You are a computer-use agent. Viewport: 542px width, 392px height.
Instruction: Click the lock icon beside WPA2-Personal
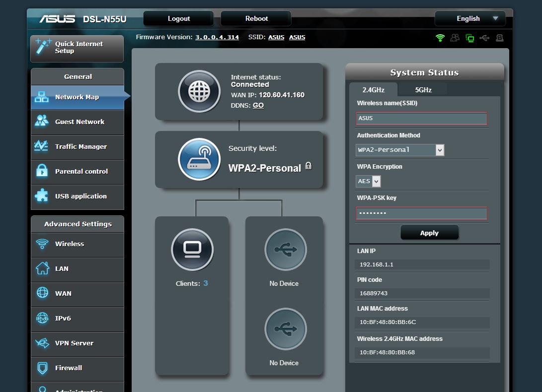click(309, 166)
